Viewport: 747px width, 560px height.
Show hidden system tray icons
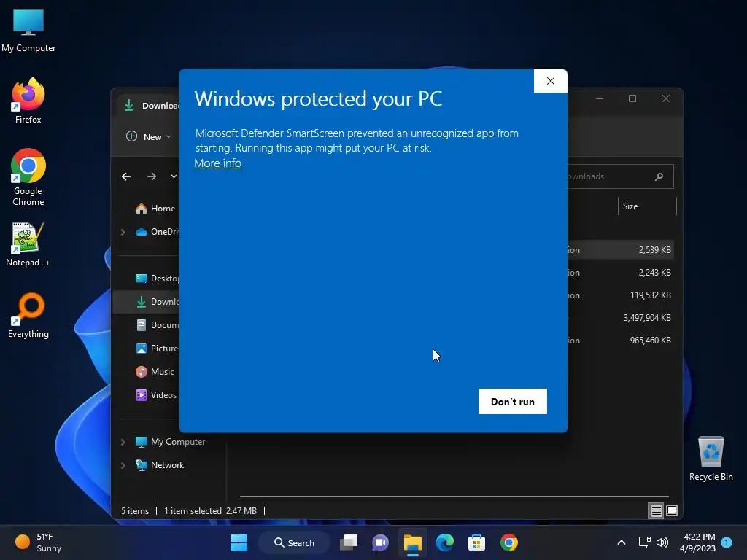(x=622, y=542)
